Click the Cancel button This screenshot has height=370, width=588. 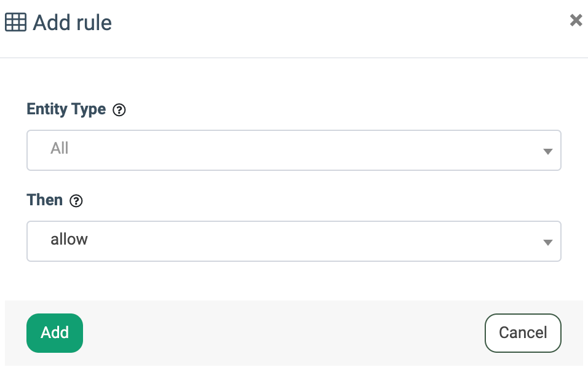click(523, 333)
